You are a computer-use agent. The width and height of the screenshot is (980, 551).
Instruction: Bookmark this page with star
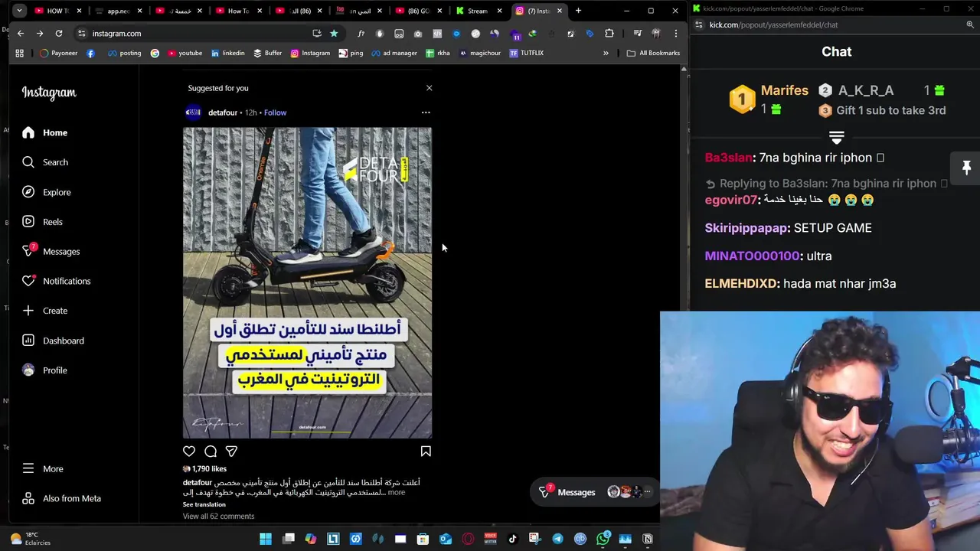[334, 34]
